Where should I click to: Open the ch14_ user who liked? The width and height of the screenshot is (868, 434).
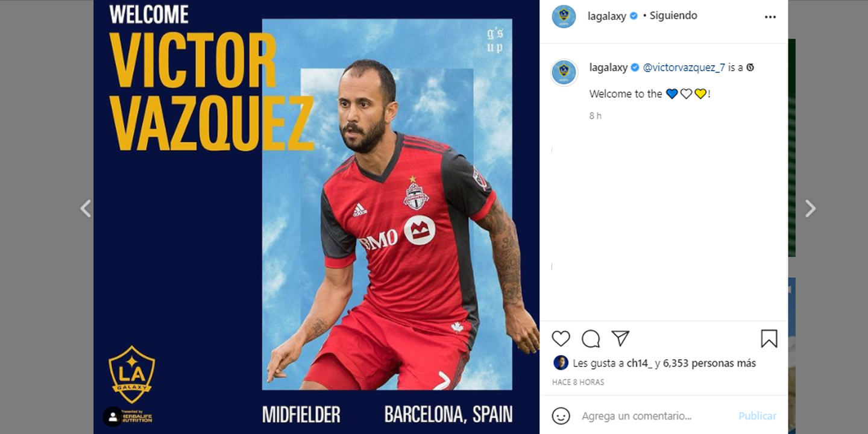click(x=640, y=363)
